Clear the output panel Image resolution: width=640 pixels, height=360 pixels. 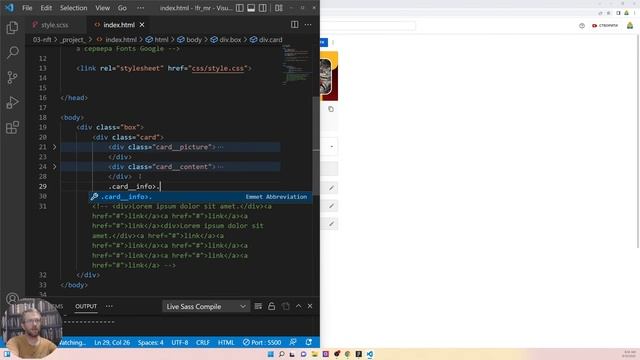coord(258,306)
